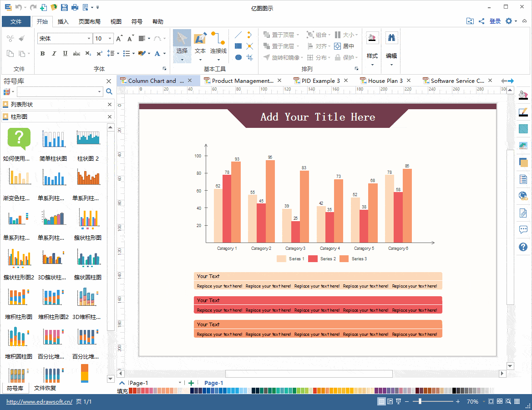
Task: Open the font name dropdown
Action: click(89, 39)
